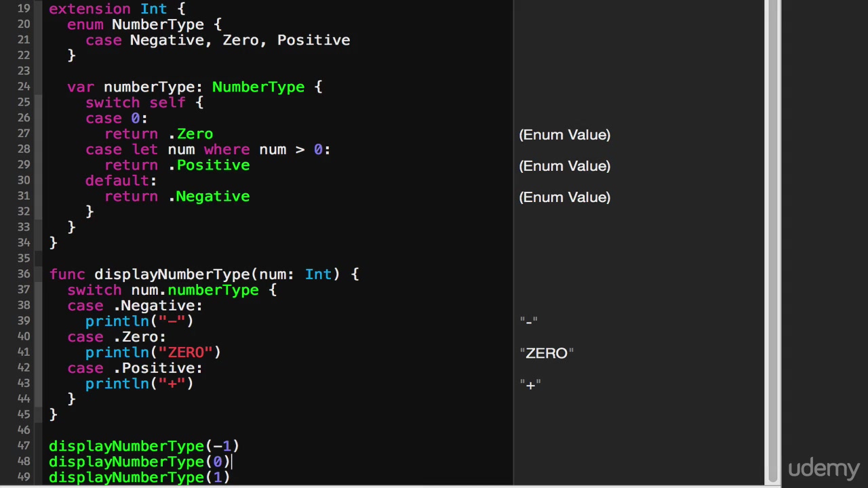Screen dimensions: 868x488
Task: Click the "let" keyword on line 28
Action: 144,149
